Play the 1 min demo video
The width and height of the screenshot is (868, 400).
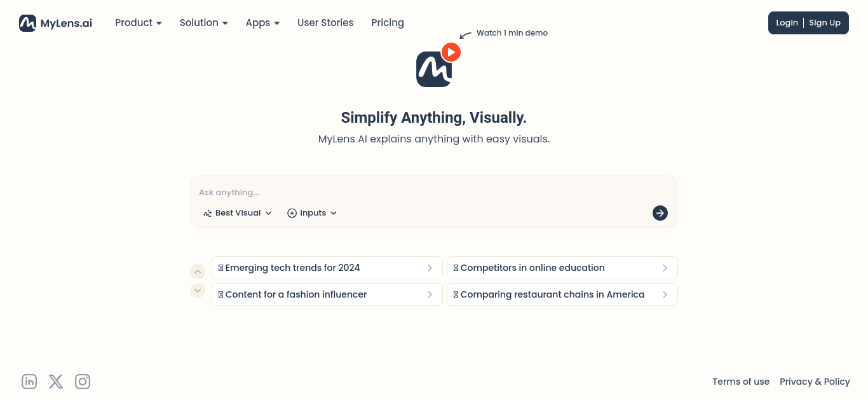tap(451, 52)
